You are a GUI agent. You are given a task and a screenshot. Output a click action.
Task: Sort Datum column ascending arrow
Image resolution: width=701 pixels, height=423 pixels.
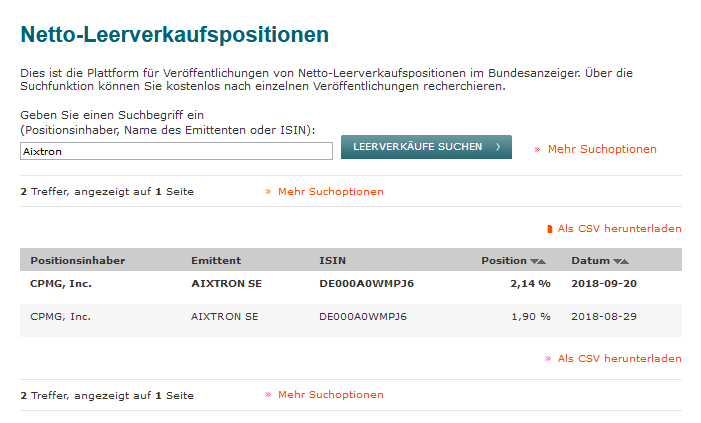pyautogui.click(x=625, y=262)
